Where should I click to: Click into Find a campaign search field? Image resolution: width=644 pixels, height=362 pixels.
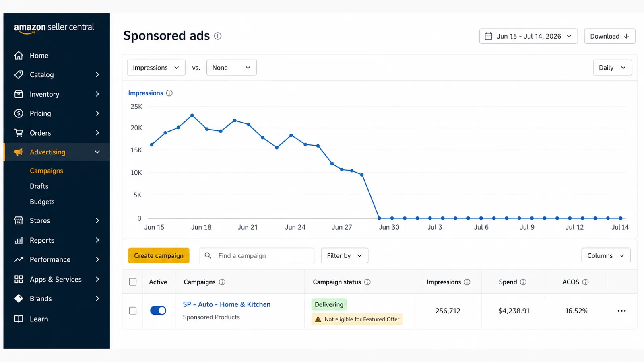click(x=256, y=255)
